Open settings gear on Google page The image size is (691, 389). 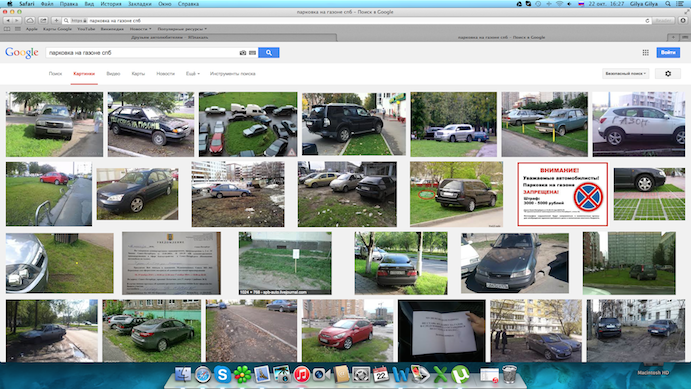click(668, 74)
